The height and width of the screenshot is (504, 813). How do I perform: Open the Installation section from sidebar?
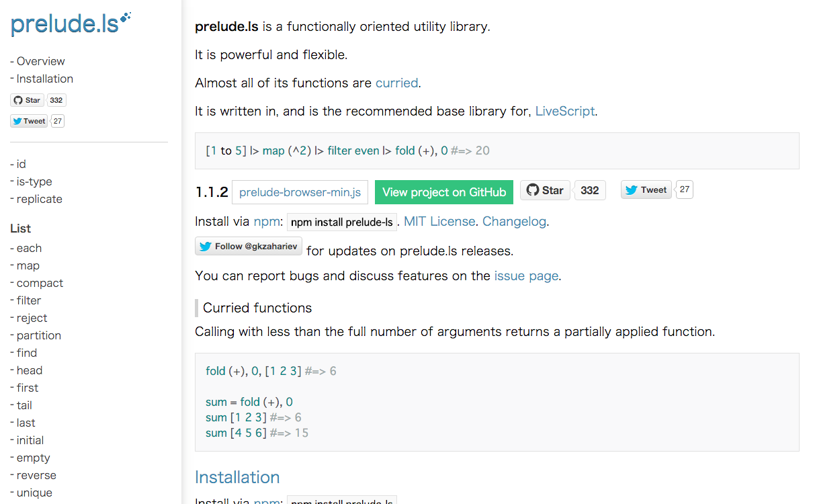point(45,79)
